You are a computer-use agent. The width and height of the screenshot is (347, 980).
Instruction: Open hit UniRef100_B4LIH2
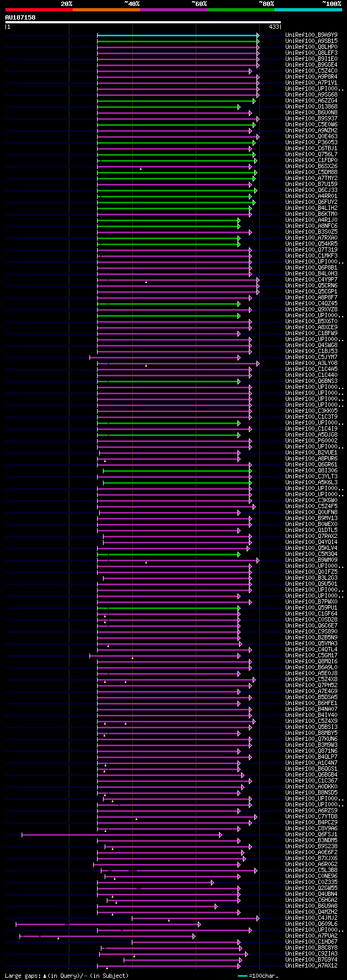311,208
